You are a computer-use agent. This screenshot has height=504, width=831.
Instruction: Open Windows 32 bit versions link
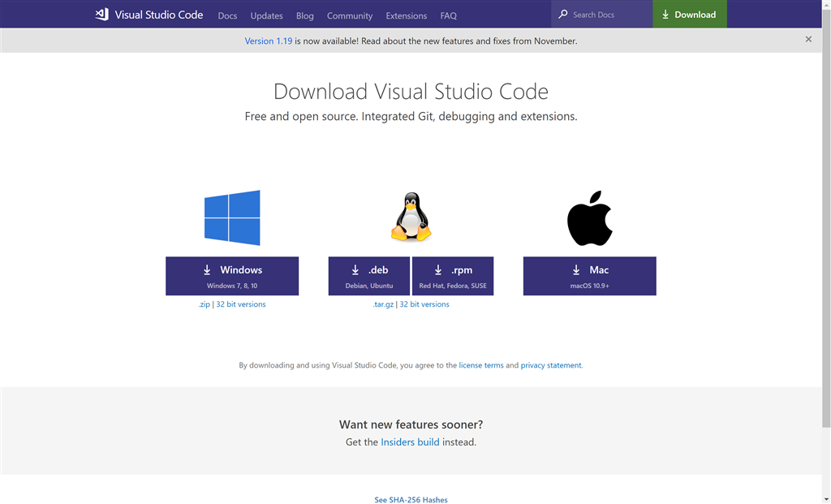240,304
